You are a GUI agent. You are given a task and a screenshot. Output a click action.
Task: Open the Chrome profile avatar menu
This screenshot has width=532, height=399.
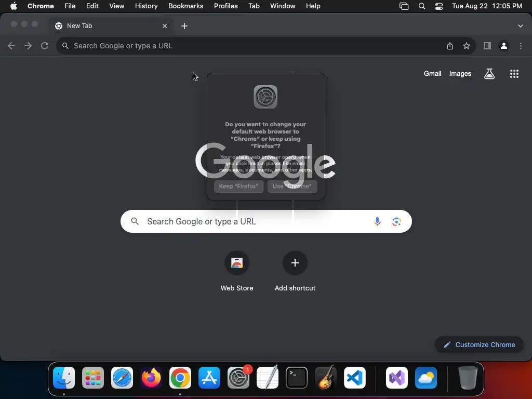coord(504,46)
